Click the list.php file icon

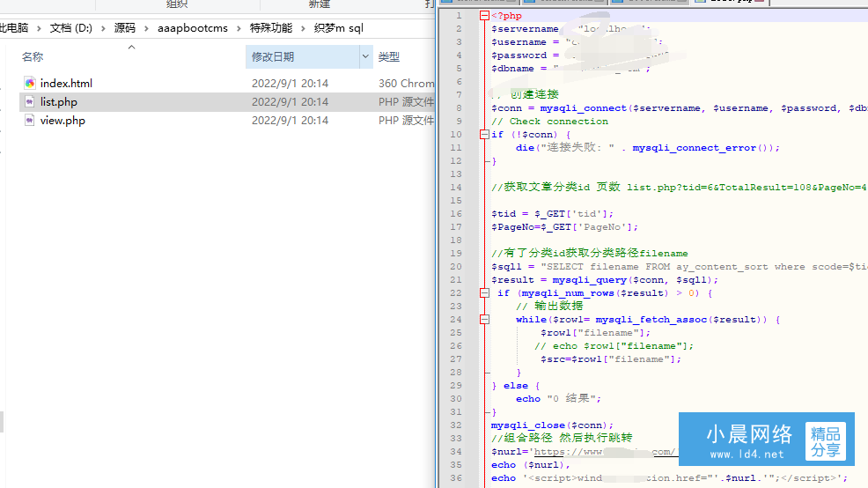[x=30, y=102]
